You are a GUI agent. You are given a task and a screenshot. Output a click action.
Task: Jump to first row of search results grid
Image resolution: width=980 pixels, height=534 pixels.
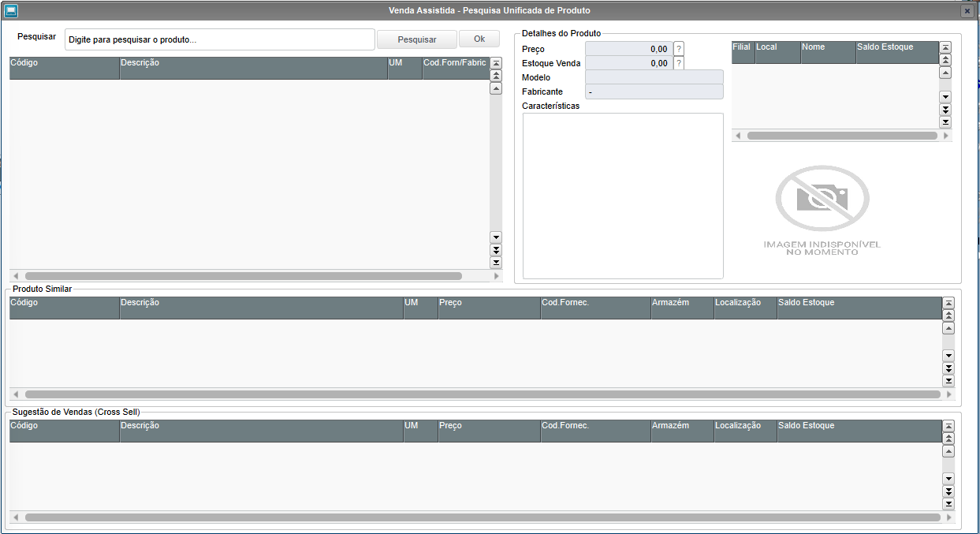click(x=496, y=63)
